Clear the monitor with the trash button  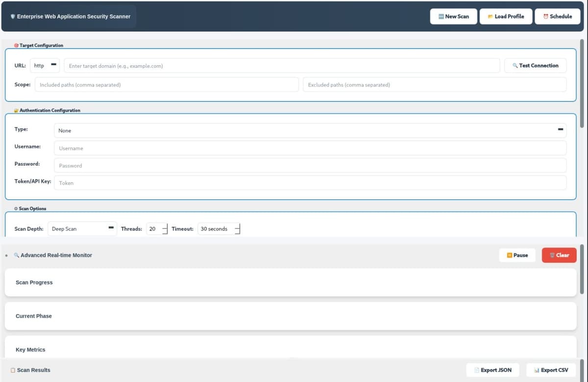(559, 255)
